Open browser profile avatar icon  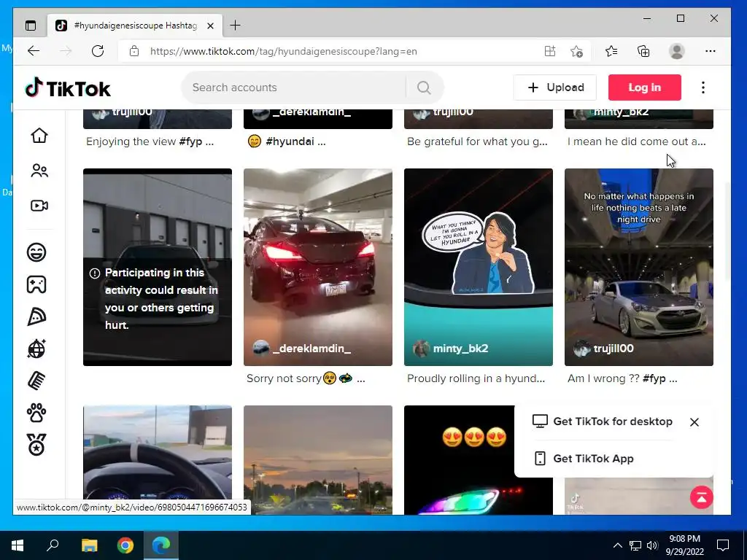[x=676, y=51]
